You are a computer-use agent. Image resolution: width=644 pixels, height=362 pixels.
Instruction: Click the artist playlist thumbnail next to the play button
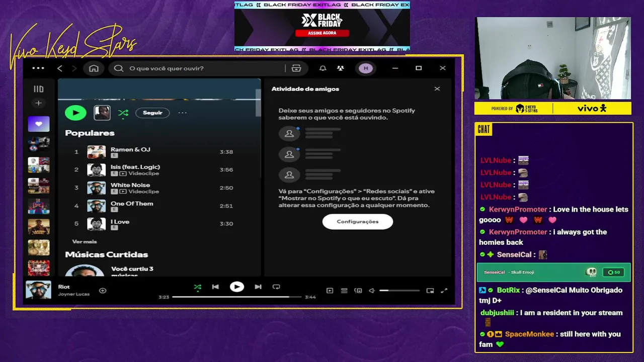point(102,113)
